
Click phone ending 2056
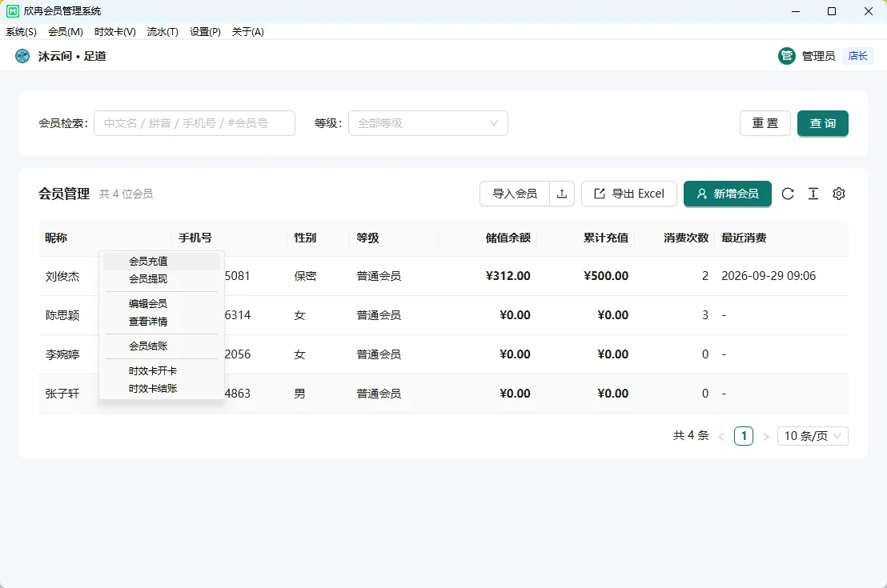coord(238,354)
